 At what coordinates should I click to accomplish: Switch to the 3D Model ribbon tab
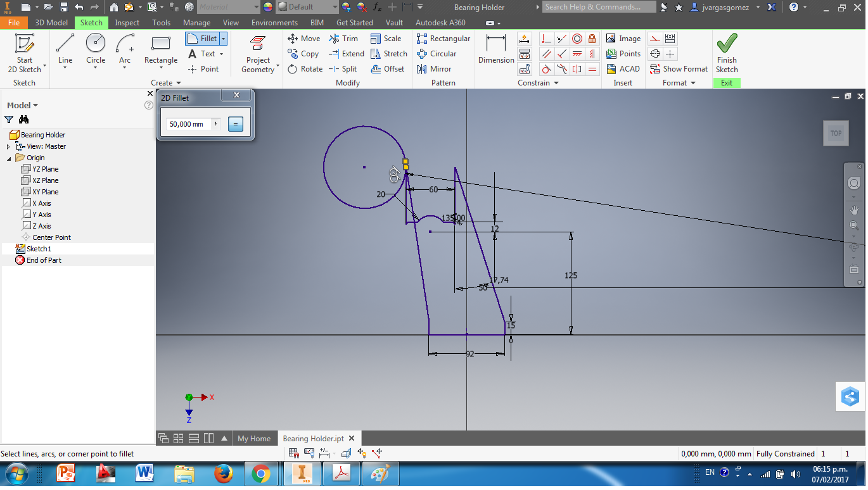coord(51,22)
